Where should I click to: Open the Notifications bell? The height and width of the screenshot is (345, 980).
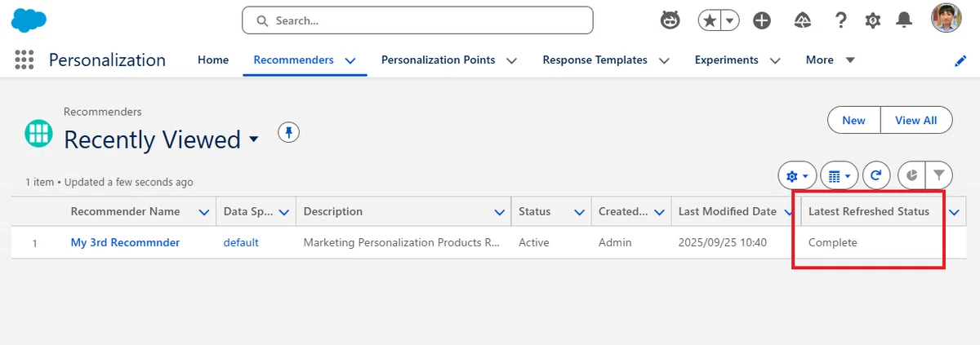[x=904, y=20]
